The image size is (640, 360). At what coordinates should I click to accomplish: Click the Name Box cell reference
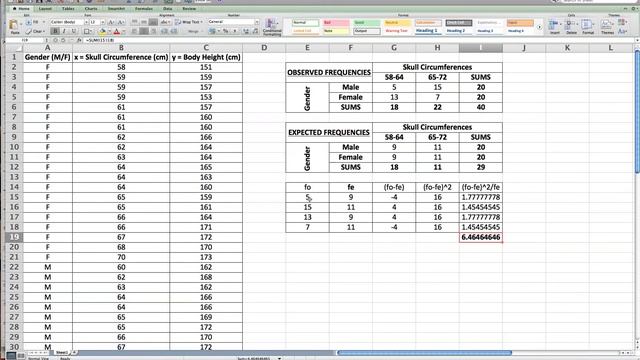click(x=24, y=40)
